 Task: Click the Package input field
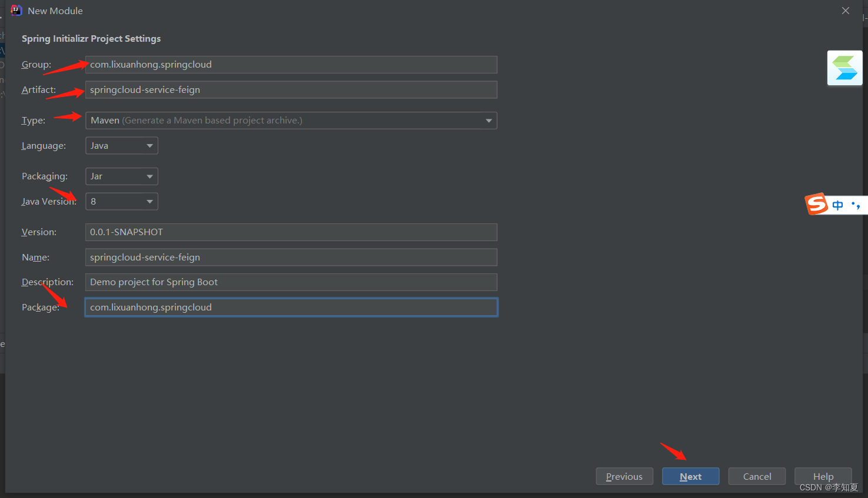point(291,308)
